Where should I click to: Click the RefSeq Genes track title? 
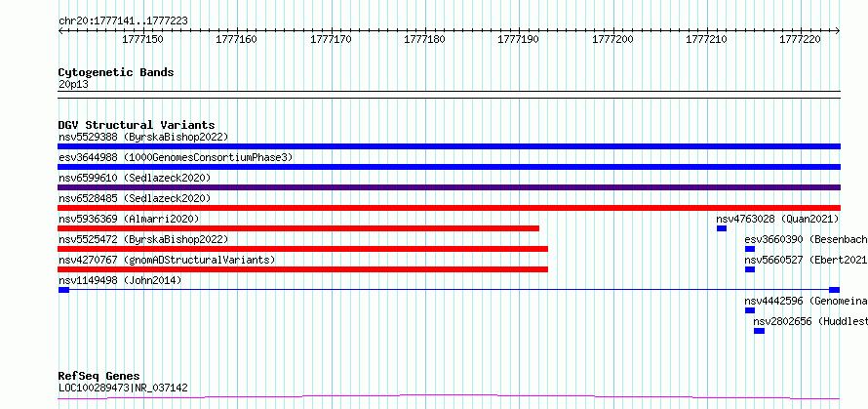pos(99,377)
